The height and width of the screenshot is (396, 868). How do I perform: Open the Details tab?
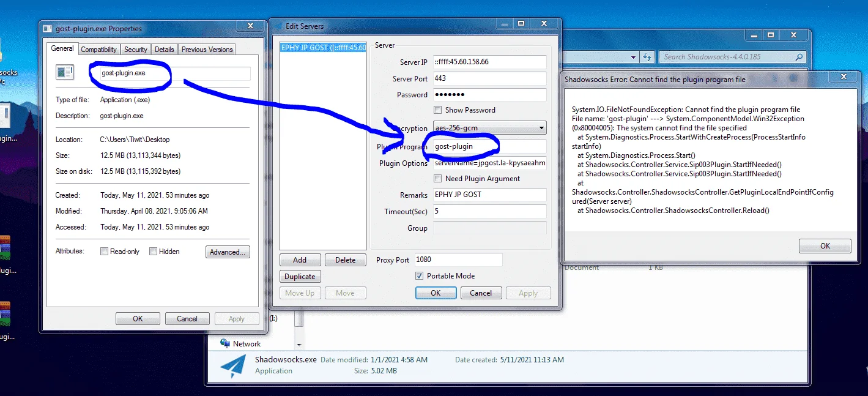click(x=164, y=50)
